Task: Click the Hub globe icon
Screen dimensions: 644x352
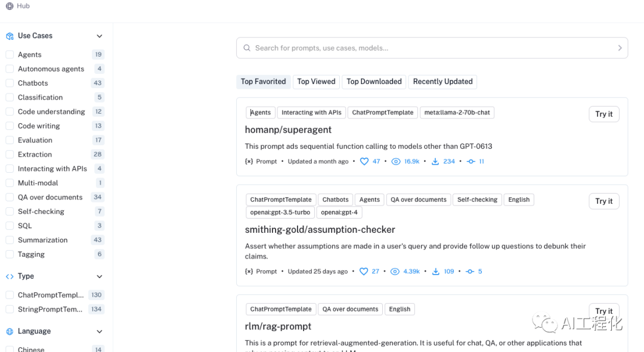Action: (x=10, y=6)
